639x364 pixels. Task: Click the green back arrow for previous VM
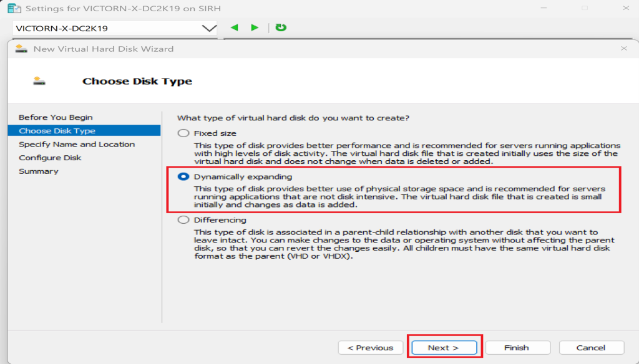[x=235, y=28]
